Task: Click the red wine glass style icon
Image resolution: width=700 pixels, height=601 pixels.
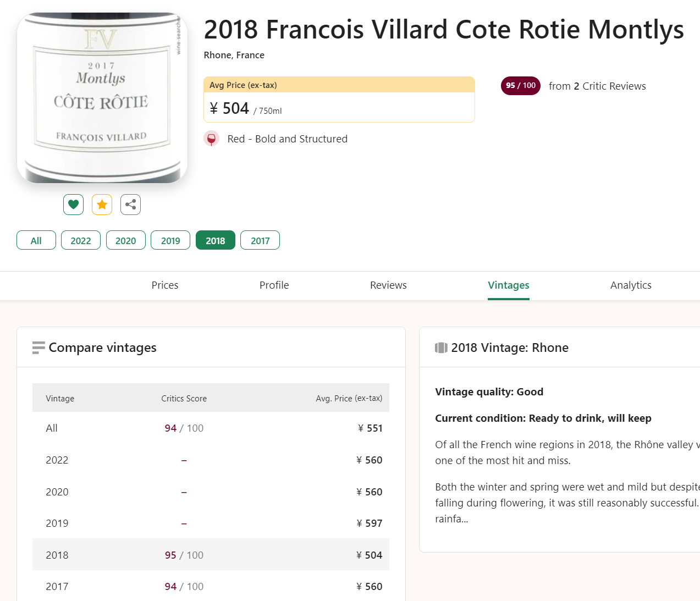Action: pos(211,139)
